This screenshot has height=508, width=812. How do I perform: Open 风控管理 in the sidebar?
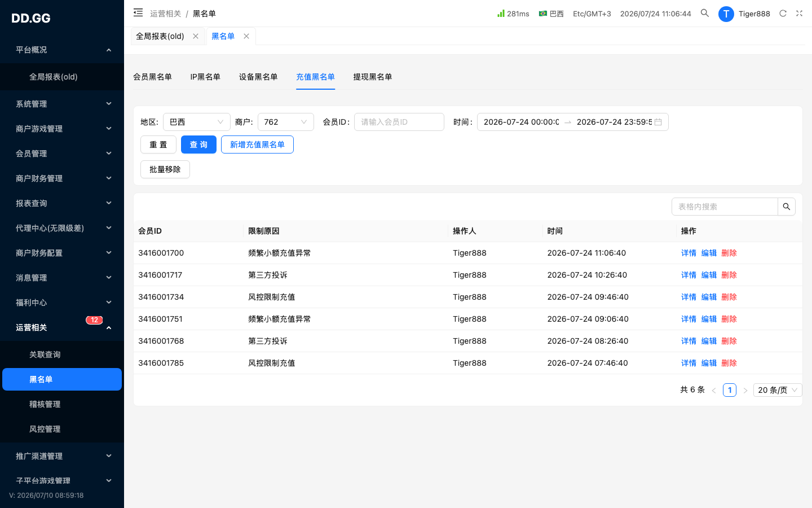coord(62,429)
